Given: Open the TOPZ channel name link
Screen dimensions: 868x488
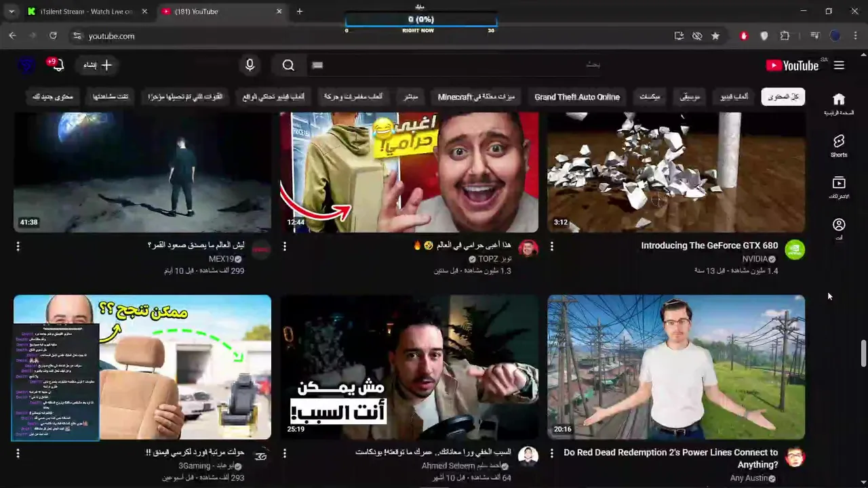Looking at the screenshot, I should (x=495, y=259).
